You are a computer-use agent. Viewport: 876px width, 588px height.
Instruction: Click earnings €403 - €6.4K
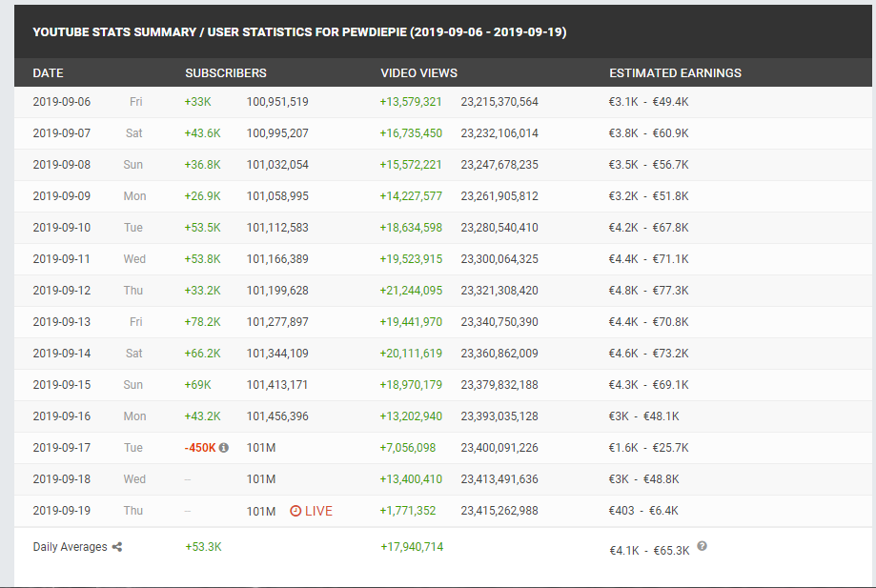pyautogui.click(x=643, y=511)
